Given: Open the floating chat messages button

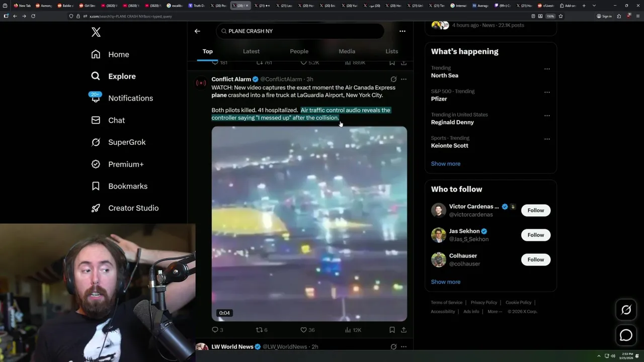Looking at the screenshot, I should pyautogui.click(x=626, y=335).
